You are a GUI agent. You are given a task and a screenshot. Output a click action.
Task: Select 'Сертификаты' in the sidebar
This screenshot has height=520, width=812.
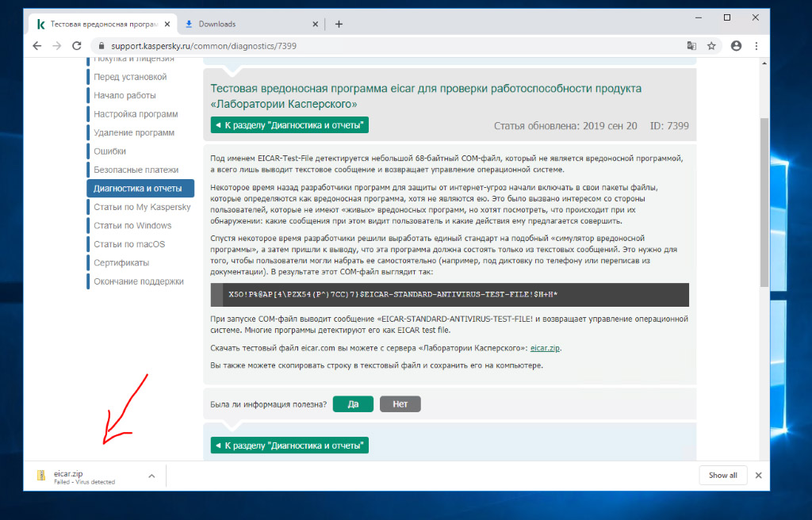(121, 263)
